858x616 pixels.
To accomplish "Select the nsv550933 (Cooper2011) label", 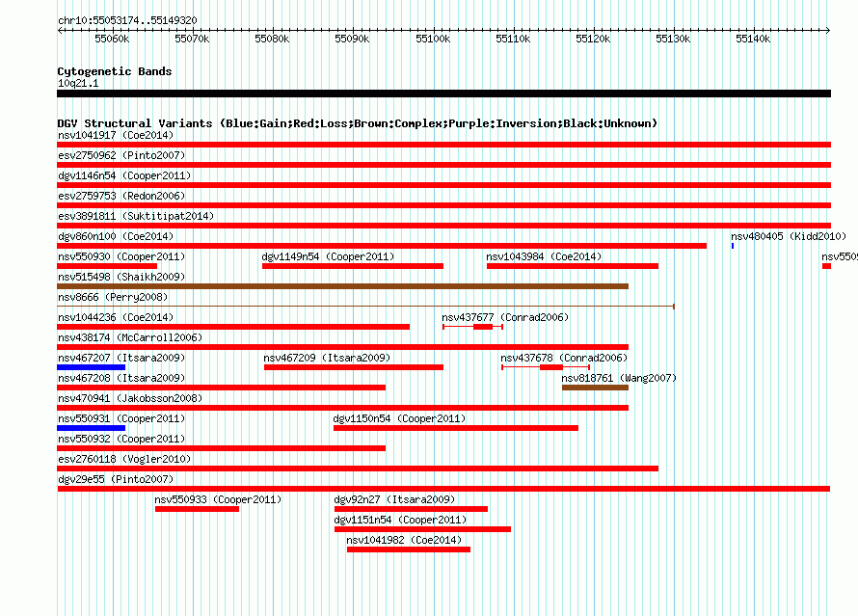I will pos(218,499).
